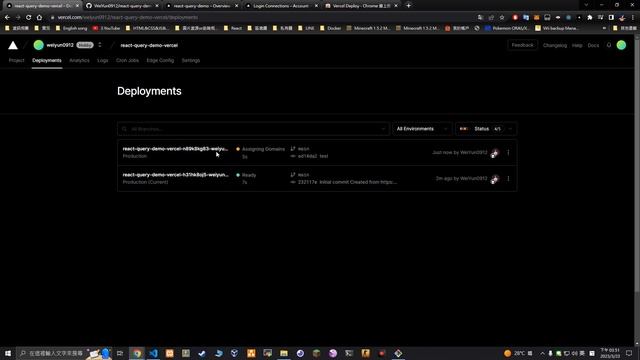The height and width of the screenshot is (360, 640).
Task: Open the Help link
Action: [x=577, y=45]
